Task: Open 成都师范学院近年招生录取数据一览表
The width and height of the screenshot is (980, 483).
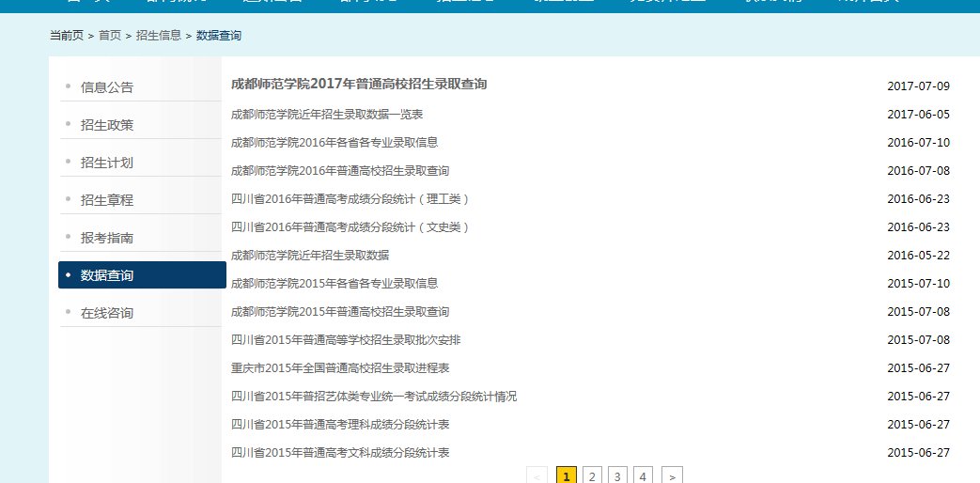Action: (x=327, y=115)
